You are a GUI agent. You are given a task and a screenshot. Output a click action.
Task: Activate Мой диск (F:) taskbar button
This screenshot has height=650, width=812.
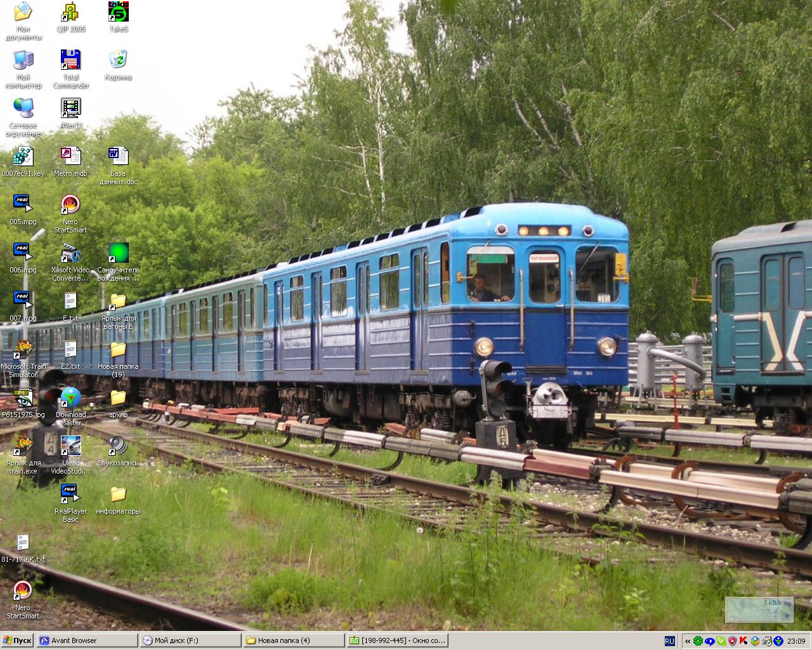pos(190,640)
